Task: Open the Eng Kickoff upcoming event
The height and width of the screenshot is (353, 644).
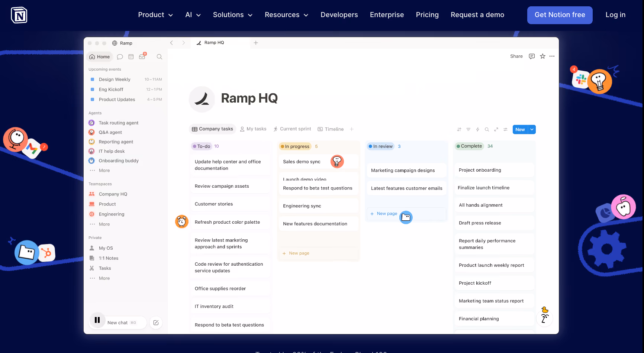Action: [x=126, y=90]
